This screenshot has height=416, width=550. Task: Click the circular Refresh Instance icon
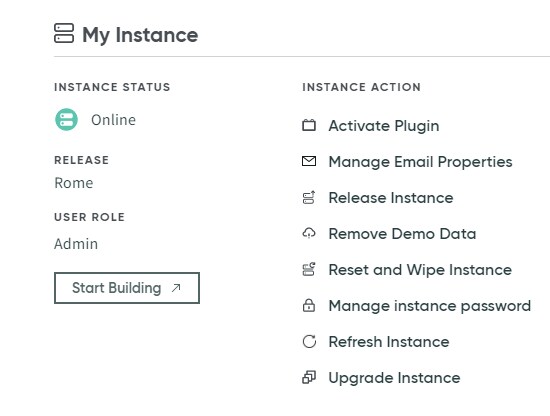(309, 341)
